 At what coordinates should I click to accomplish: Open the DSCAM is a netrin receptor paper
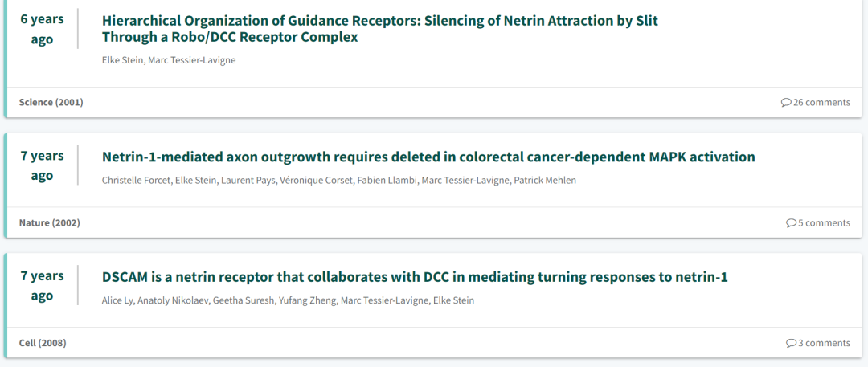click(415, 277)
